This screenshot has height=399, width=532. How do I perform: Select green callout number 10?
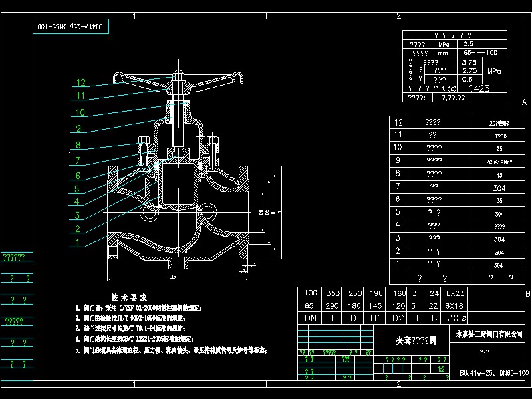(x=80, y=112)
